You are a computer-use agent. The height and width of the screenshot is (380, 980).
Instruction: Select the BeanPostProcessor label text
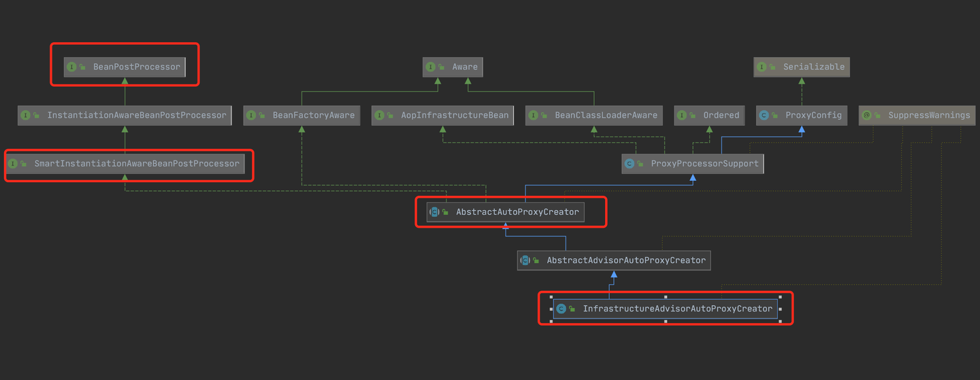[137, 67]
